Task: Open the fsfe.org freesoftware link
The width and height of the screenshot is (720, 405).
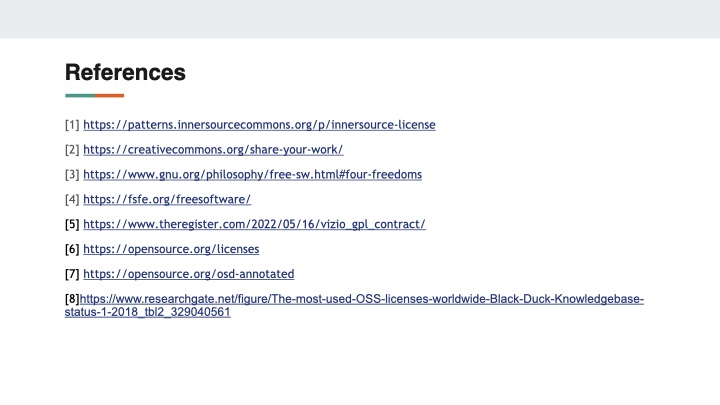Action: pyautogui.click(x=167, y=199)
